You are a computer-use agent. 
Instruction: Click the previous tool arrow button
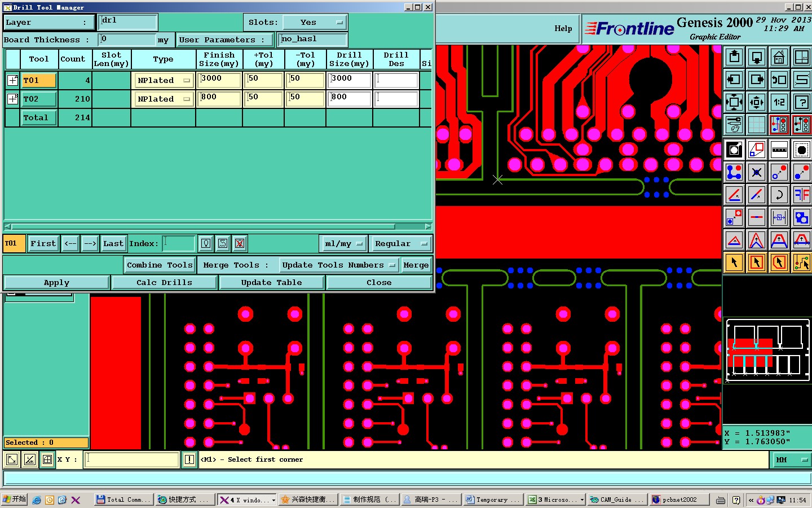coord(70,243)
